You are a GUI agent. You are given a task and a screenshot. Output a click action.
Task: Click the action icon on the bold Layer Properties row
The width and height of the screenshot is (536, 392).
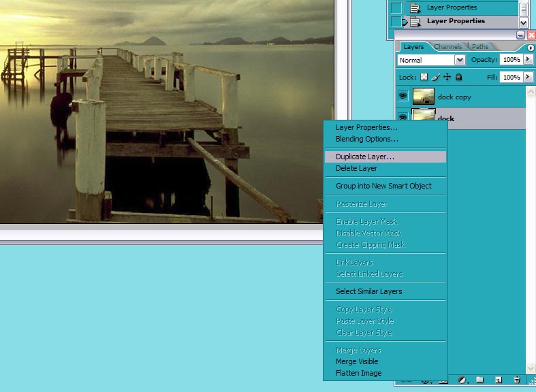tap(415, 22)
